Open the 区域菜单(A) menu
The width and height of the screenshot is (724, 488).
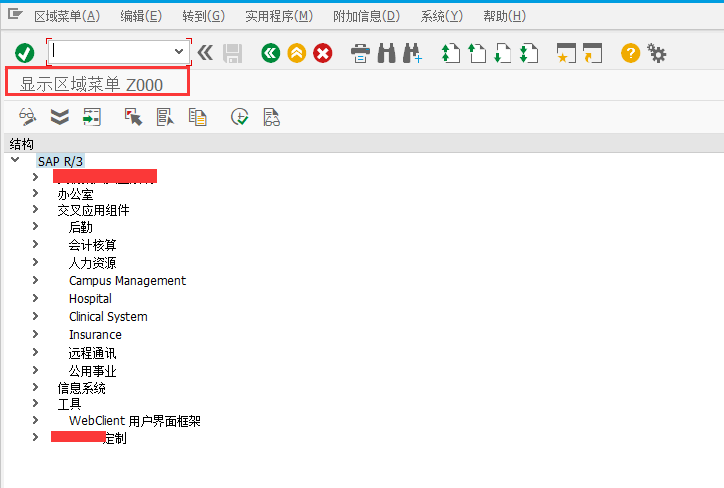click(67, 16)
